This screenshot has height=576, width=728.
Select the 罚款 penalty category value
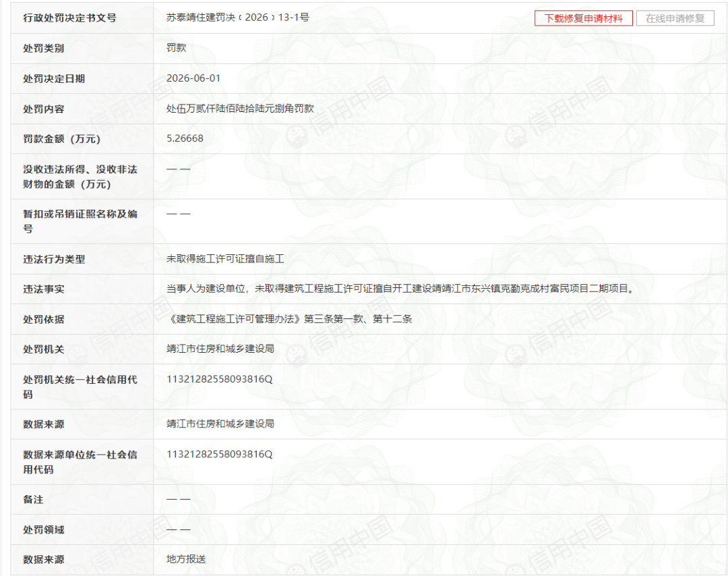coord(177,48)
